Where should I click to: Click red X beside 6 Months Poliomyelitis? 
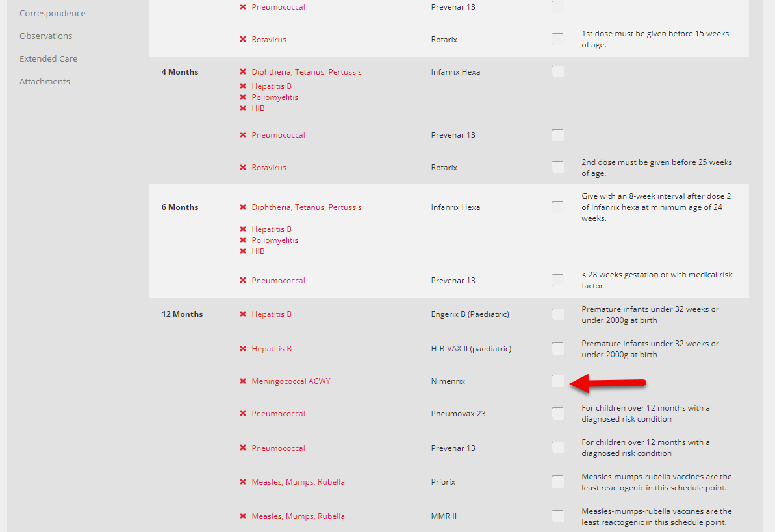click(243, 240)
